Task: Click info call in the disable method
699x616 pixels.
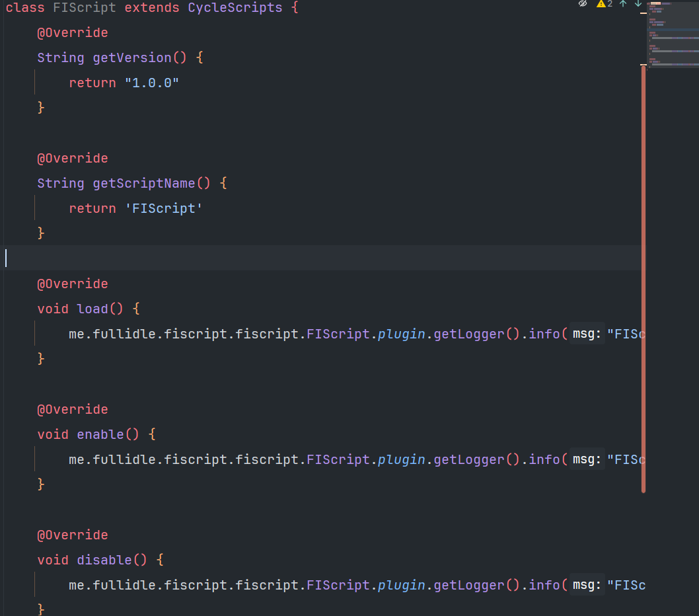Action: [544, 585]
